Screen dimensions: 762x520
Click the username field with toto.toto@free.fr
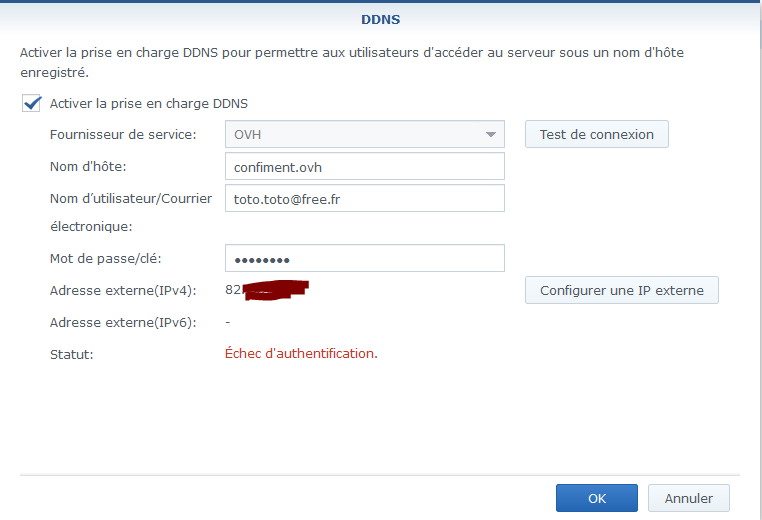click(364, 198)
